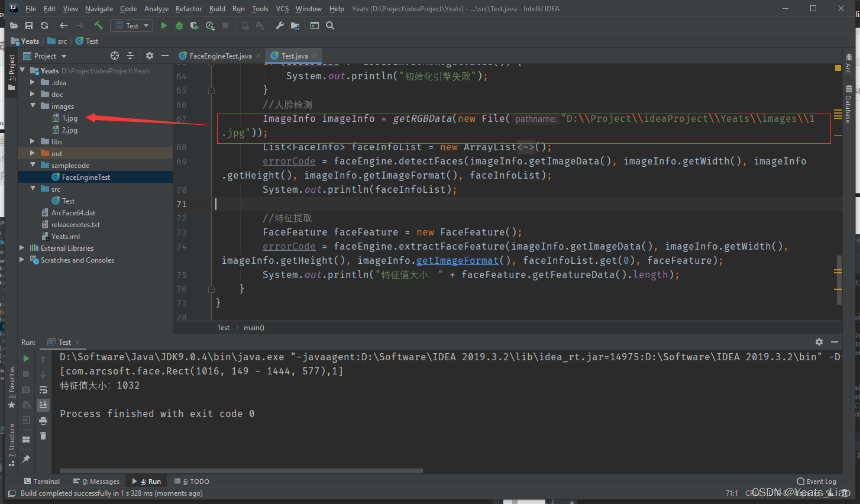860x504 pixels.
Task: Expand the External Libraries node
Action: 22,248
